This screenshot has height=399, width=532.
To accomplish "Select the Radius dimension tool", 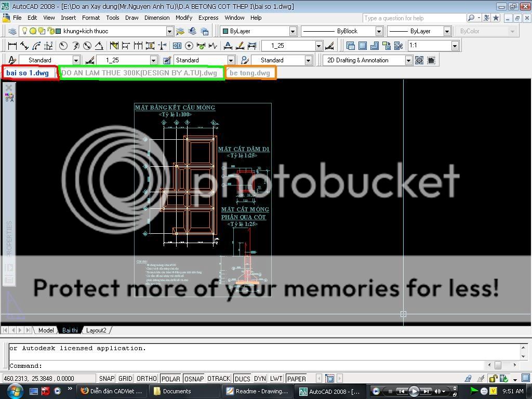I will (63, 46).
